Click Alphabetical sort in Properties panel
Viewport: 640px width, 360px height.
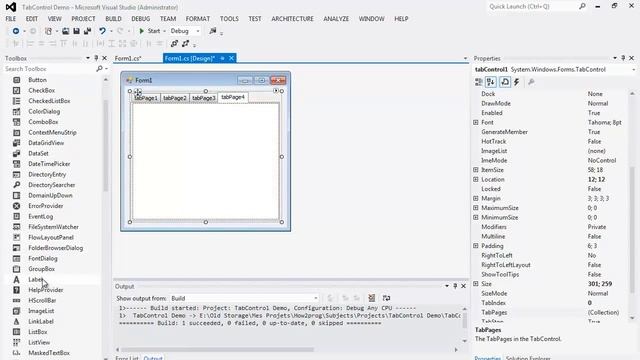[x=491, y=82]
